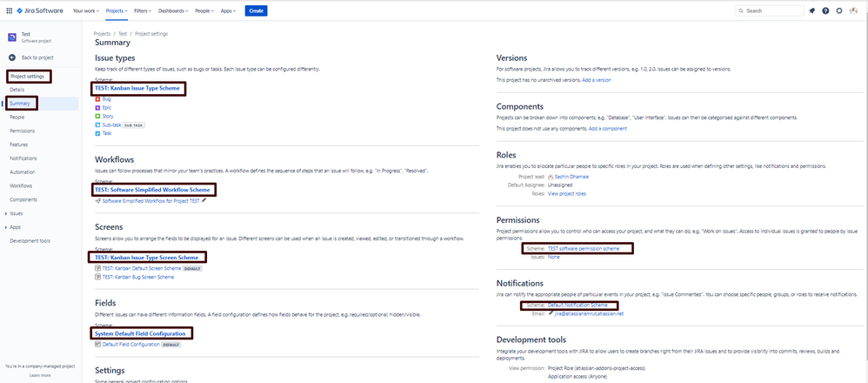Open Default Field Configuration link
The height and width of the screenshot is (383, 868).
pos(131,345)
